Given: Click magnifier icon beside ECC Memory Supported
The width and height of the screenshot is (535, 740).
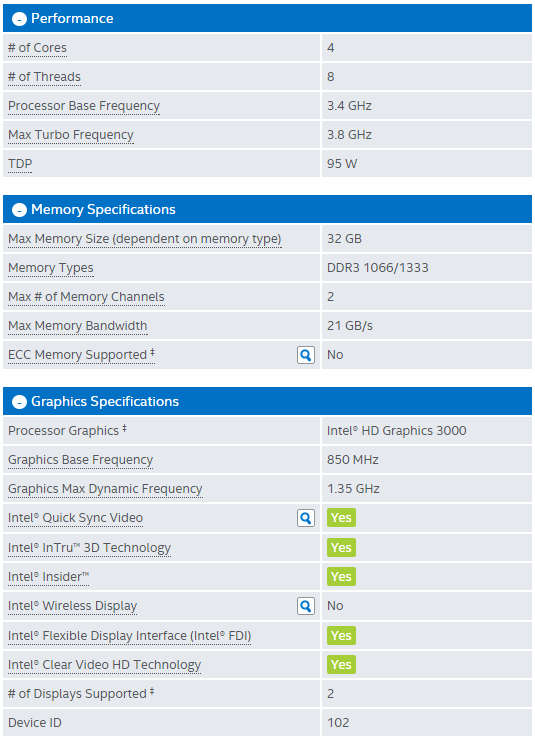Looking at the screenshot, I should [x=306, y=355].
